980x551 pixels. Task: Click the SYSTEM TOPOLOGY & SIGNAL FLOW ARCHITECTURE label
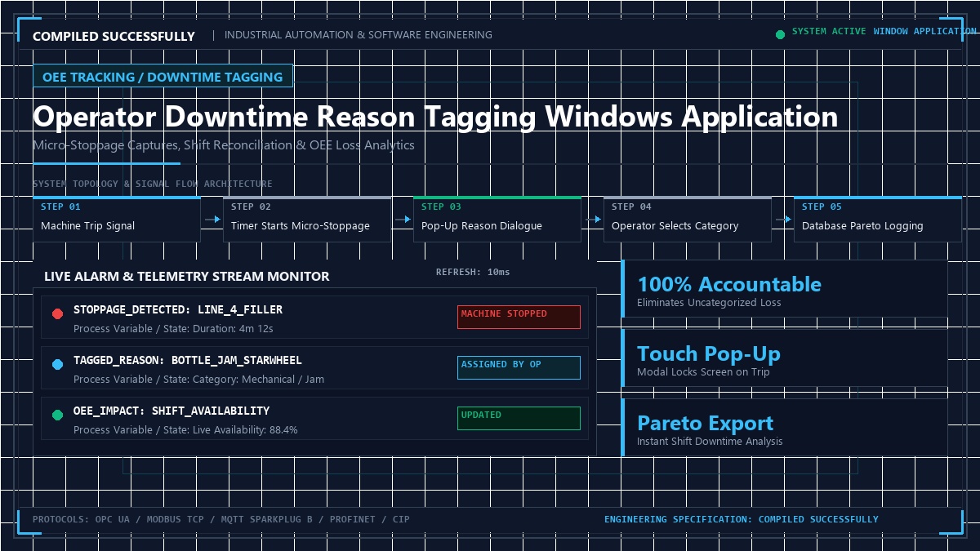tap(153, 184)
